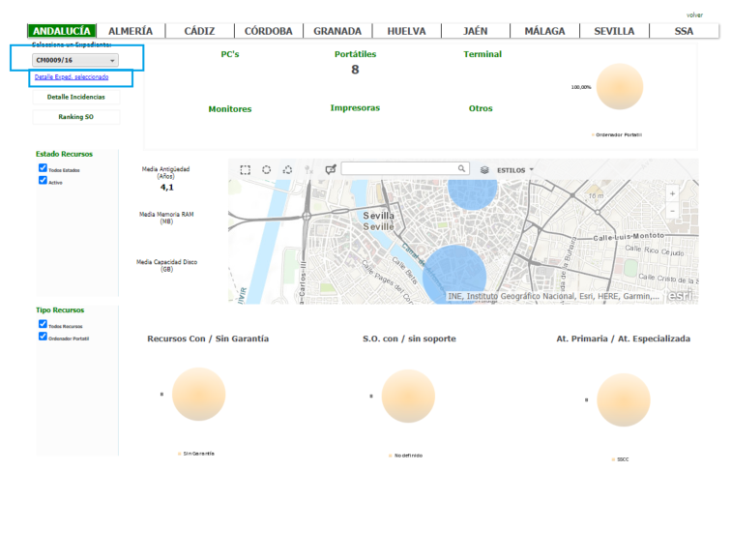Select the circle selection map tool
The height and width of the screenshot is (560, 731).
click(266, 169)
